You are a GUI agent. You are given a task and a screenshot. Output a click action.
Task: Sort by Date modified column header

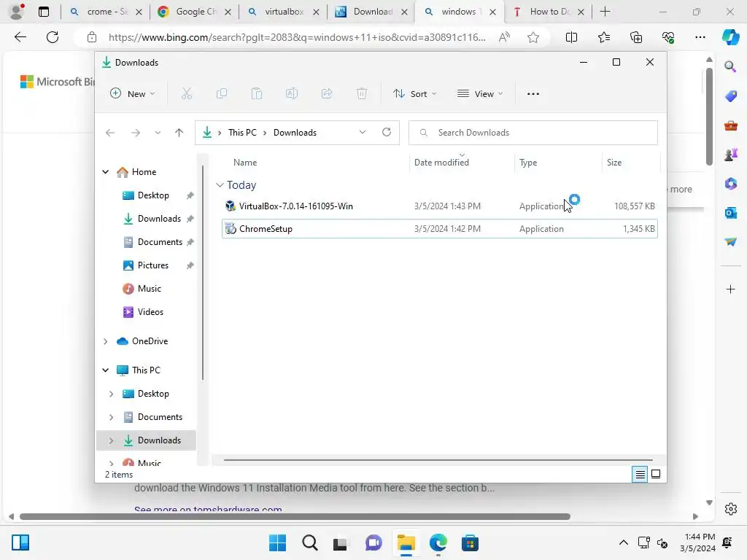tap(441, 163)
